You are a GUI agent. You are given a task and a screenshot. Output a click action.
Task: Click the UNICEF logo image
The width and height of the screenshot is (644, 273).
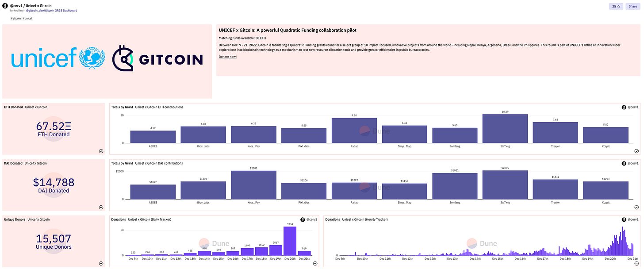click(x=57, y=58)
